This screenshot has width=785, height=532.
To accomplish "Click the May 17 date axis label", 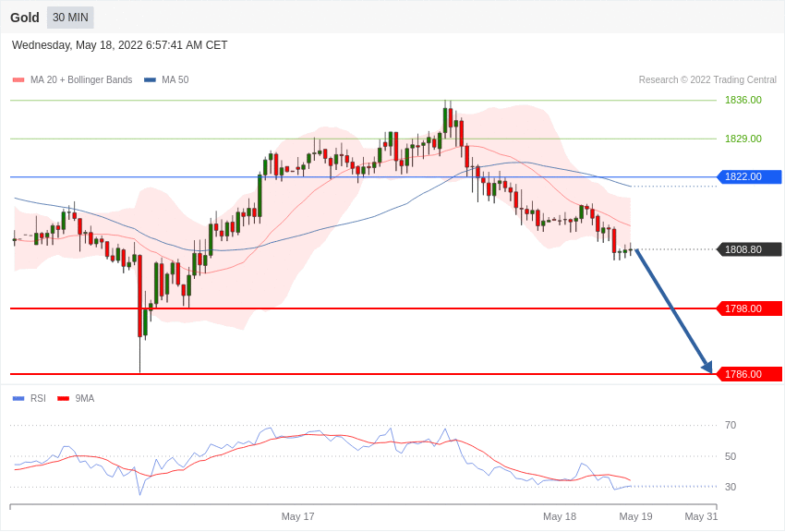I will click(x=298, y=516).
